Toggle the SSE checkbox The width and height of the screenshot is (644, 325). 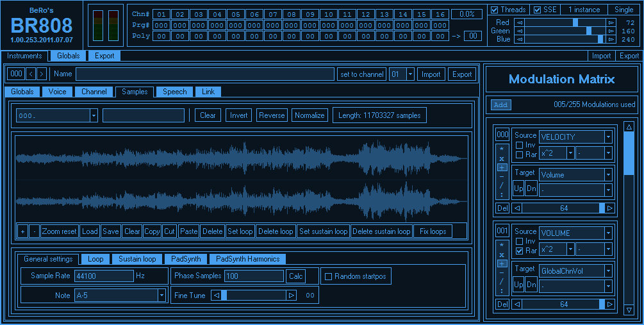(x=537, y=10)
